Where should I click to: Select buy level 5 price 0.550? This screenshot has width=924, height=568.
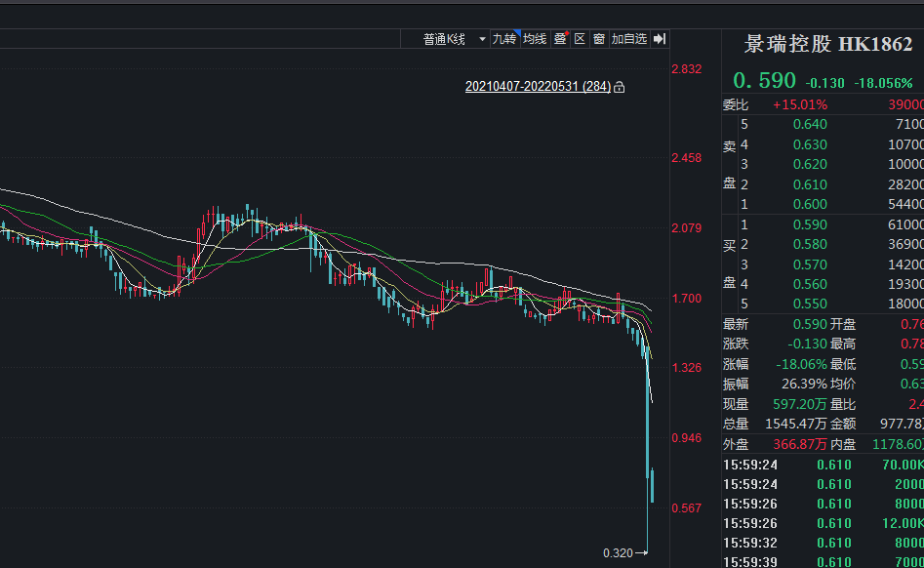click(x=810, y=304)
